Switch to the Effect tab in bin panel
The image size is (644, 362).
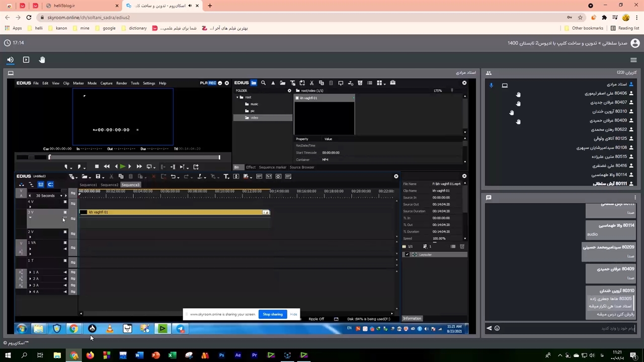point(251,167)
